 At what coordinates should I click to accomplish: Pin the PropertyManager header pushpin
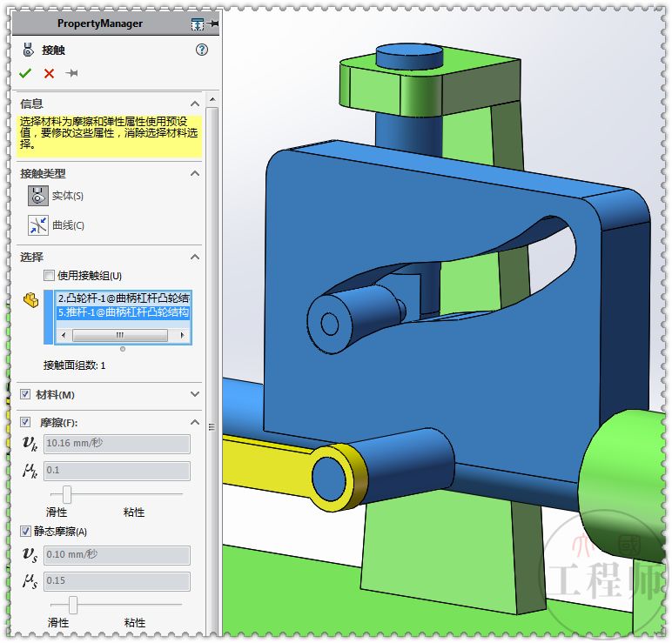pos(213,23)
